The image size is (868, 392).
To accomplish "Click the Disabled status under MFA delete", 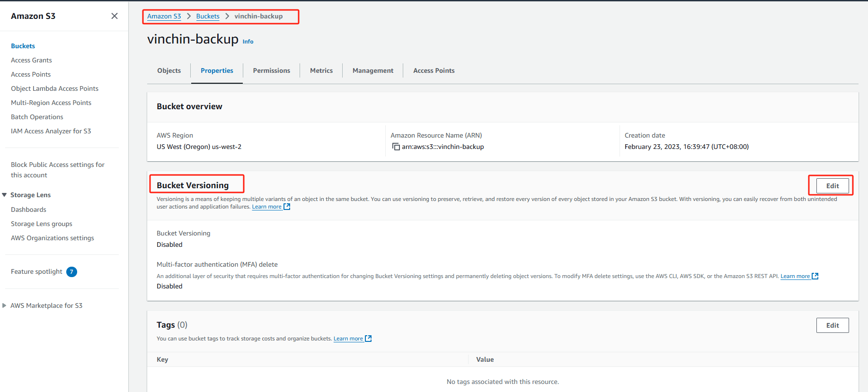I will (x=169, y=286).
